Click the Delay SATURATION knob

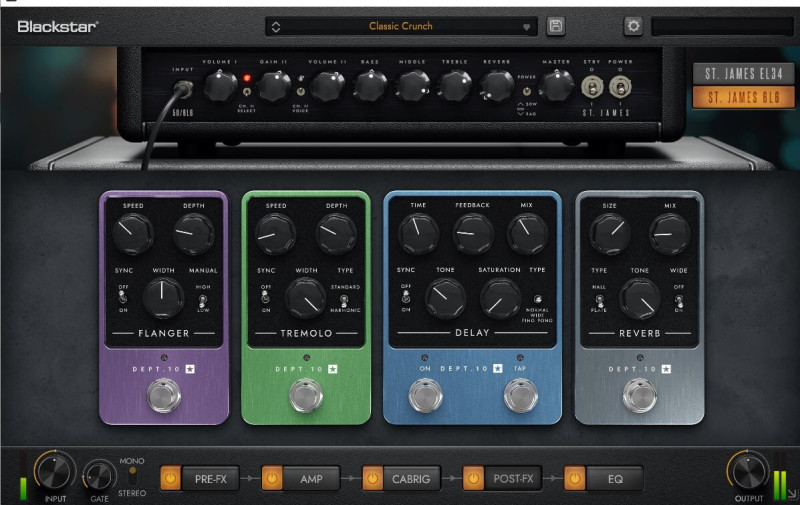tap(500, 298)
